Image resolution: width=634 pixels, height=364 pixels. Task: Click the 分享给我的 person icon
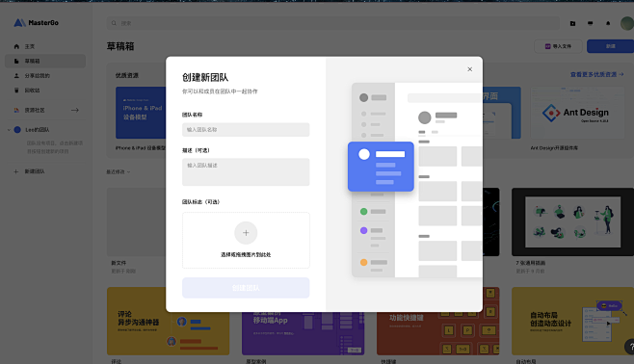click(x=16, y=75)
